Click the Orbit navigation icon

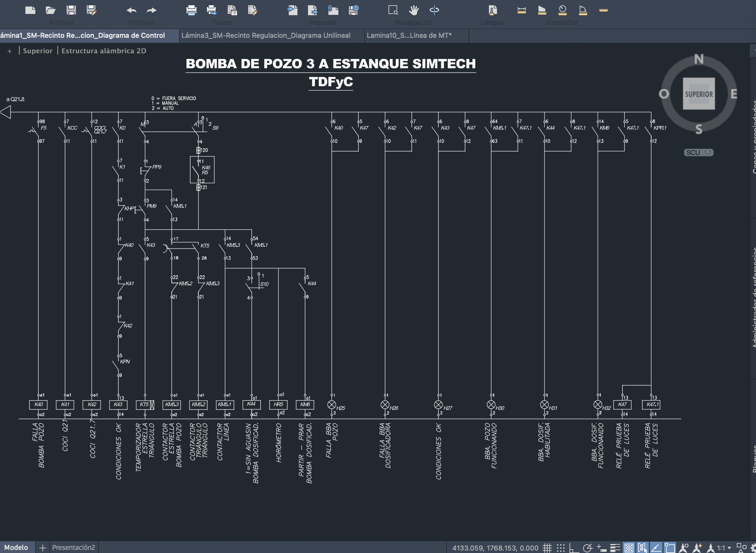pos(434,10)
